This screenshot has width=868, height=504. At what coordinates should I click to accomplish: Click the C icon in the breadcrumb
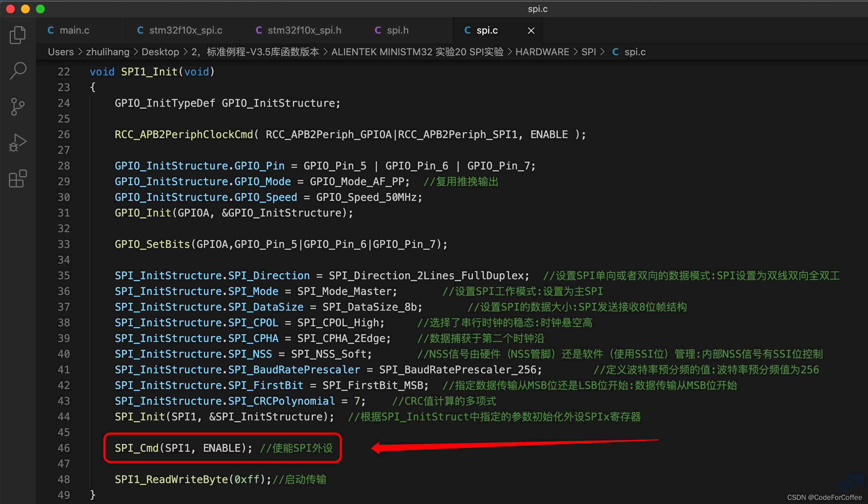click(616, 52)
